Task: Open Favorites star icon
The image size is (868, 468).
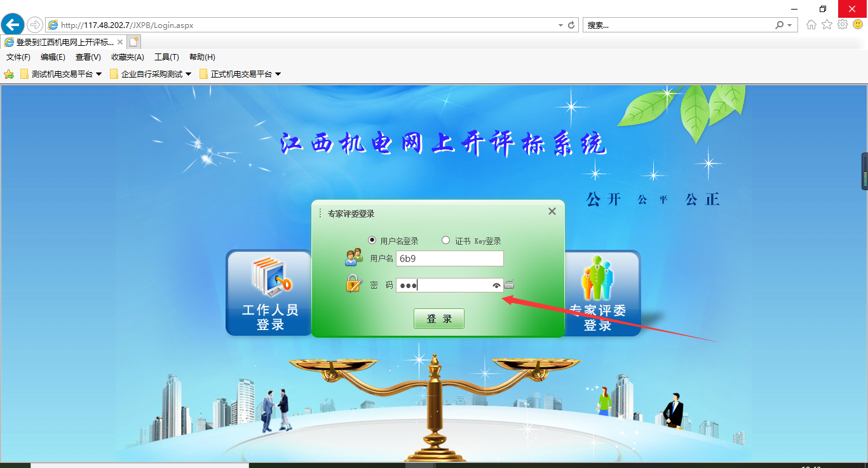Action: click(x=827, y=25)
